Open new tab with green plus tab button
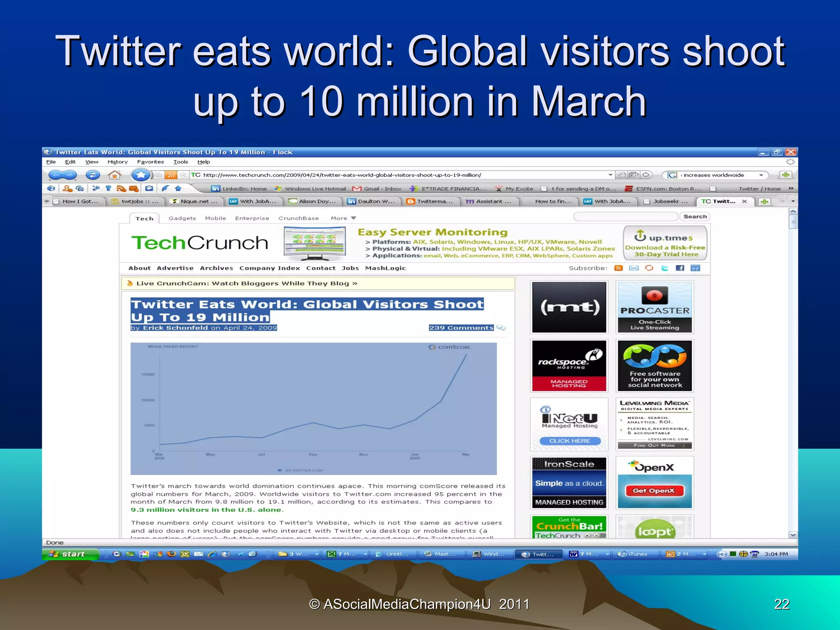The width and height of the screenshot is (840, 630). coord(765,201)
